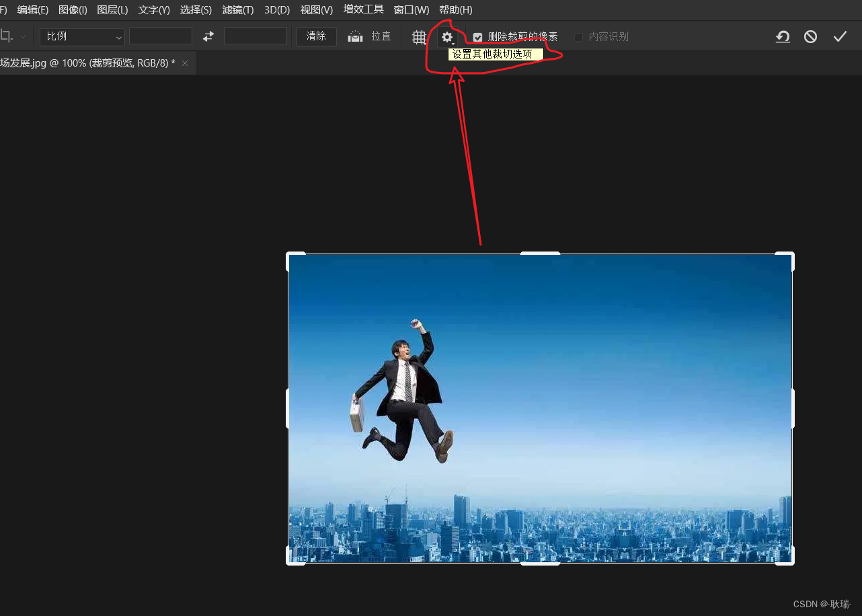Open the 选择(S) menu

pyautogui.click(x=196, y=10)
